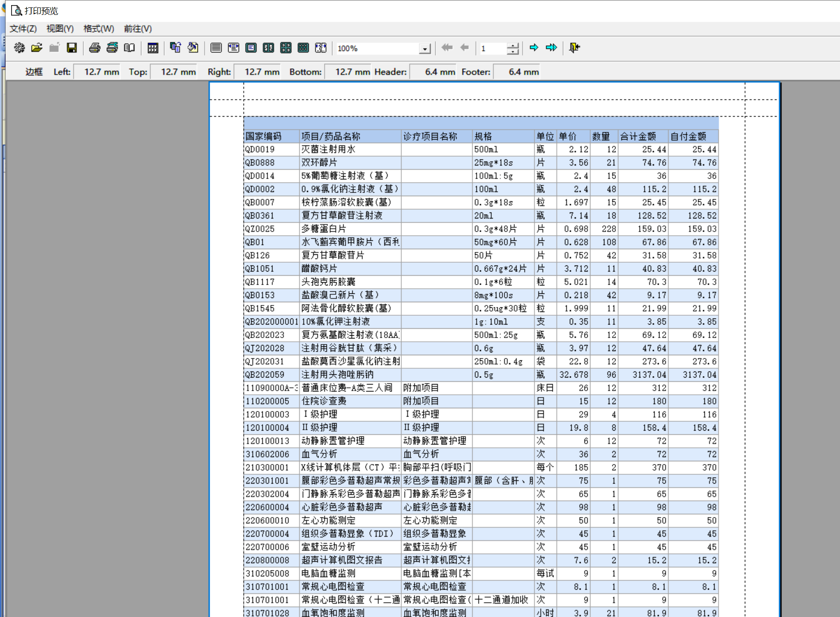Switch to four-page thumbnail view icon
840x617 pixels.
(x=286, y=48)
